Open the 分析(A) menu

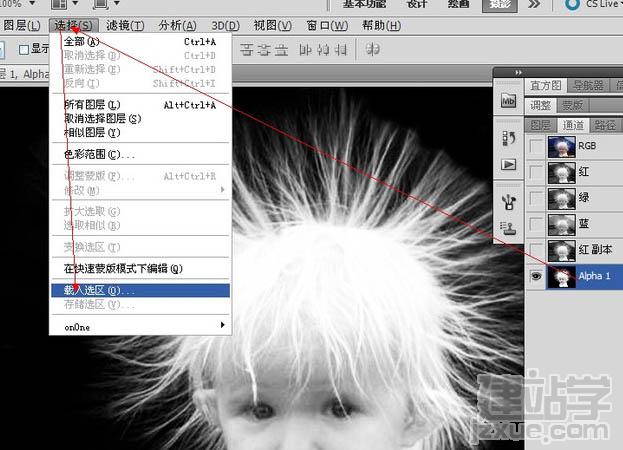177,26
